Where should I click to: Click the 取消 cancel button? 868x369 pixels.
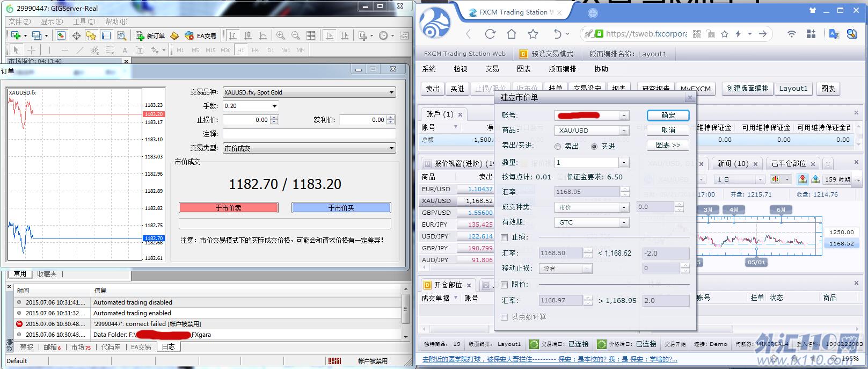[668, 131]
